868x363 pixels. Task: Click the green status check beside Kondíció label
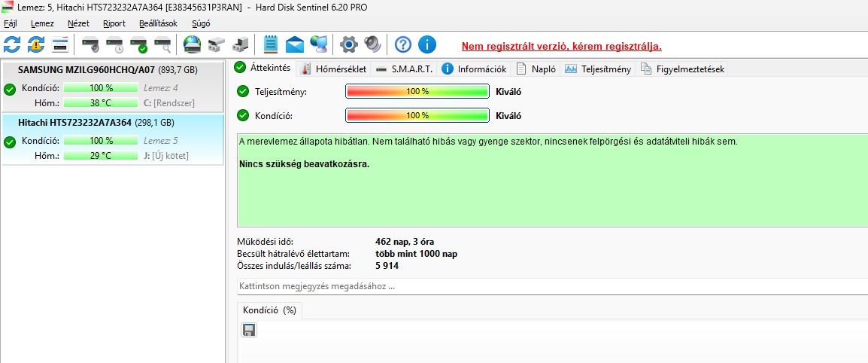[243, 115]
